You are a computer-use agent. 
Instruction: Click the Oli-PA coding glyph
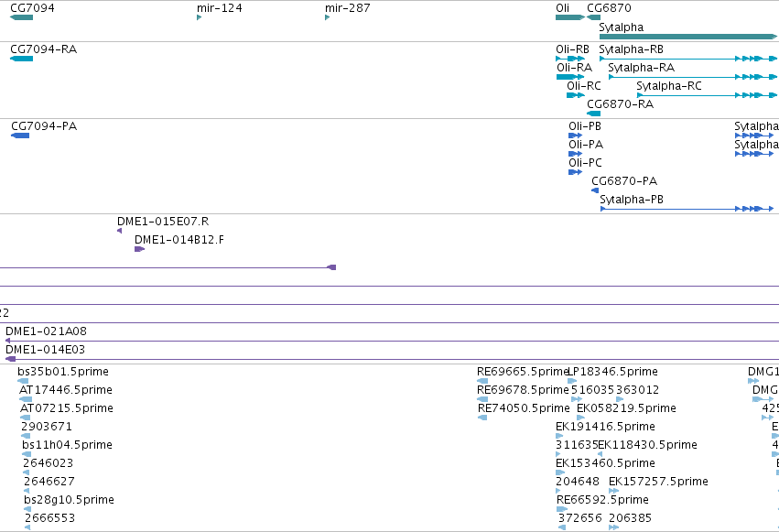coord(575,154)
